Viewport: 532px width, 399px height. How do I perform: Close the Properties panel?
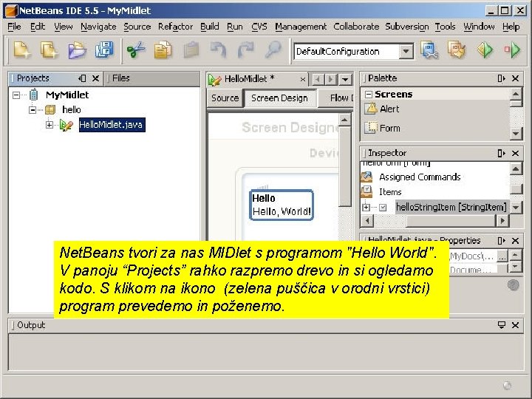pos(516,241)
